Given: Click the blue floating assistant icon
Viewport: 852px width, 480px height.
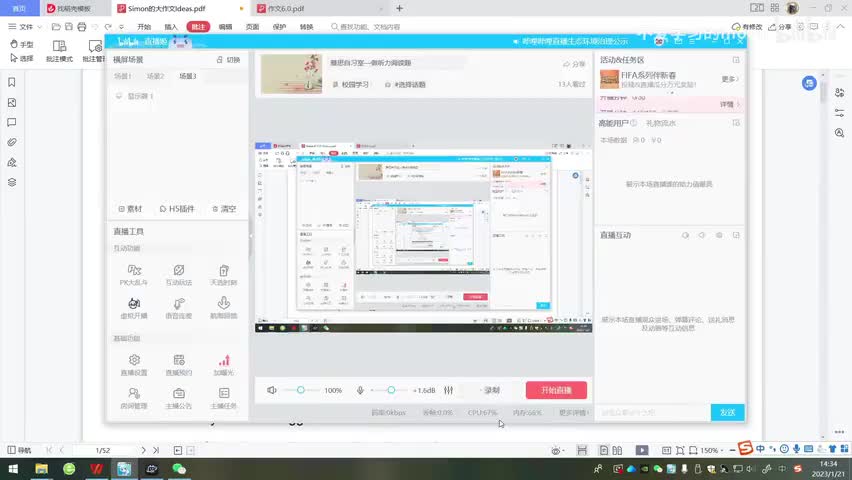Looking at the screenshot, I should pyautogui.click(x=809, y=83).
